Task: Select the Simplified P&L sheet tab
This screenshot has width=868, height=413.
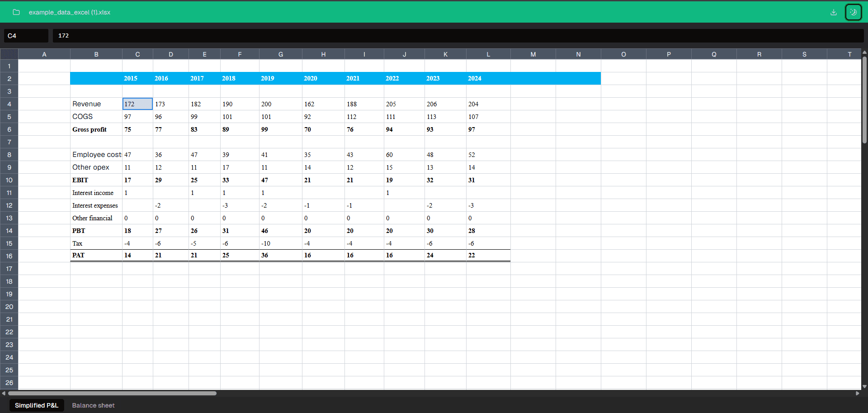Action: tap(37, 405)
